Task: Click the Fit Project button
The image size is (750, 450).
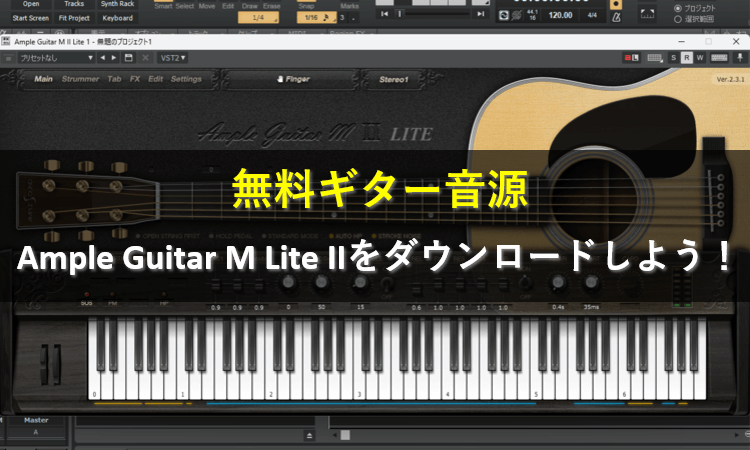Action: pos(74,18)
